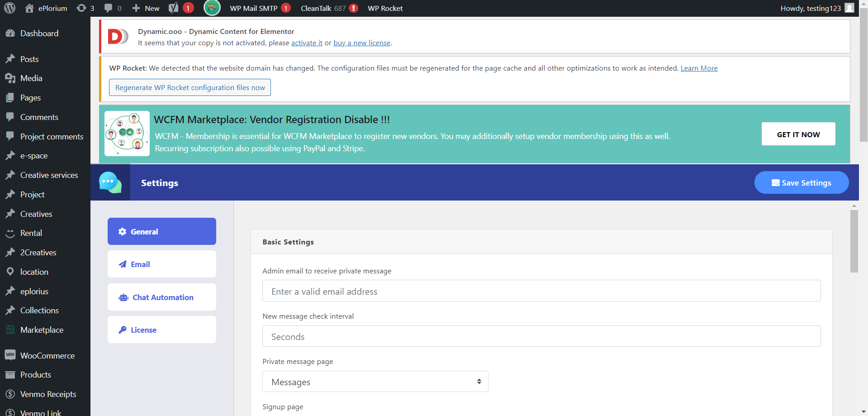Open the user avatar next to Howdy
Viewport: 868px width, 416px height.
(849, 8)
